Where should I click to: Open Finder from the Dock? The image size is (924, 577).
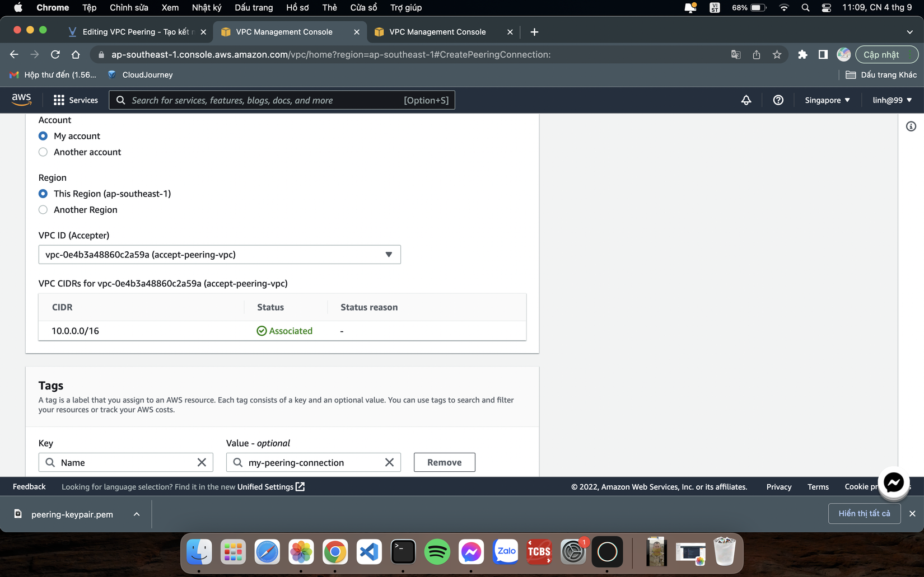[x=199, y=552]
